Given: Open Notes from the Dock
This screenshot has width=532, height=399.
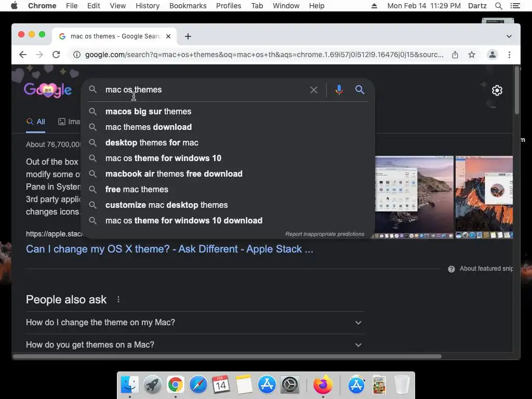Looking at the screenshot, I should tap(244, 385).
